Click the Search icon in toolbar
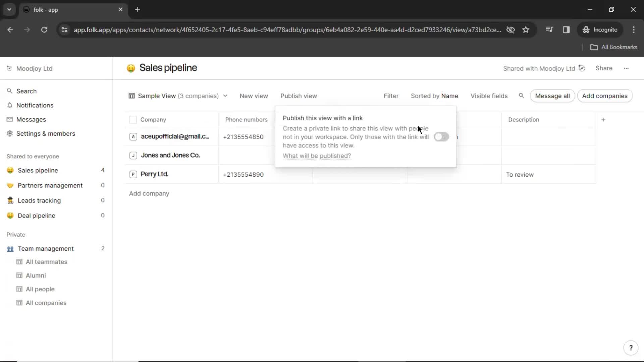644x362 pixels. pos(521,96)
